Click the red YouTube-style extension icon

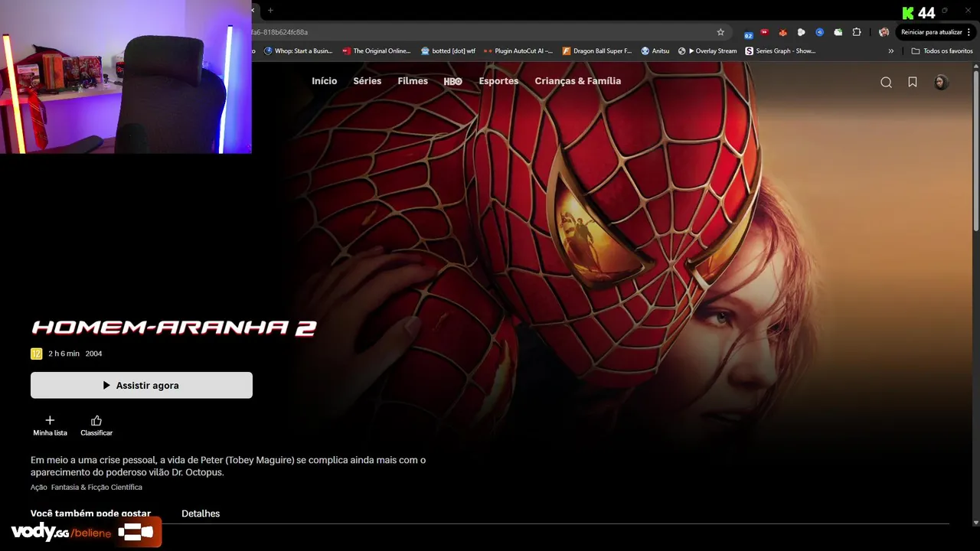coord(764,32)
